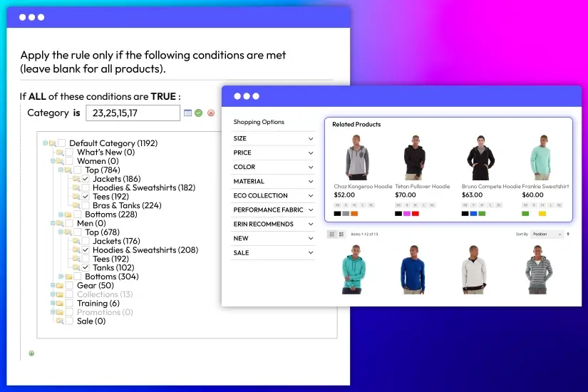The height and width of the screenshot is (392, 588).
Task: Add a new condition with the green plus
Action: pyautogui.click(x=31, y=353)
